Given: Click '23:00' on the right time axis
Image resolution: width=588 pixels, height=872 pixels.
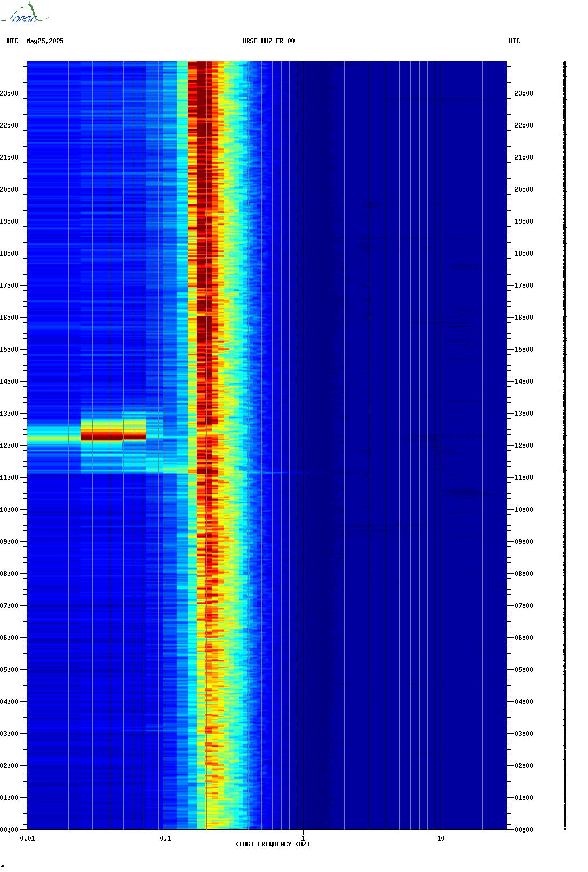Looking at the screenshot, I should 524,93.
